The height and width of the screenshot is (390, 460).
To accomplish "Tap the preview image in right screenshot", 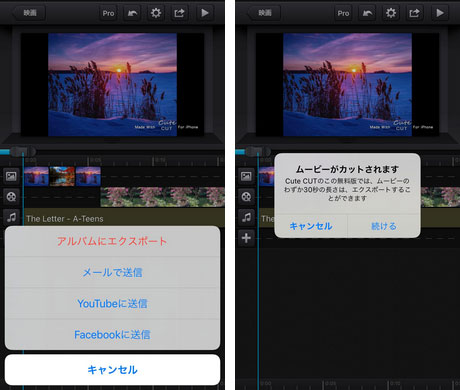I will (347, 84).
